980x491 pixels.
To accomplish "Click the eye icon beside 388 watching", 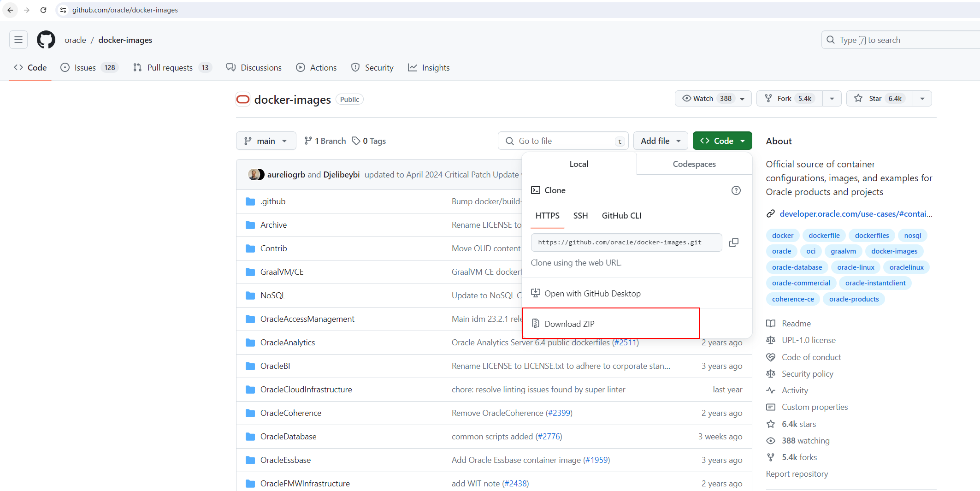I will click(x=771, y=441).
